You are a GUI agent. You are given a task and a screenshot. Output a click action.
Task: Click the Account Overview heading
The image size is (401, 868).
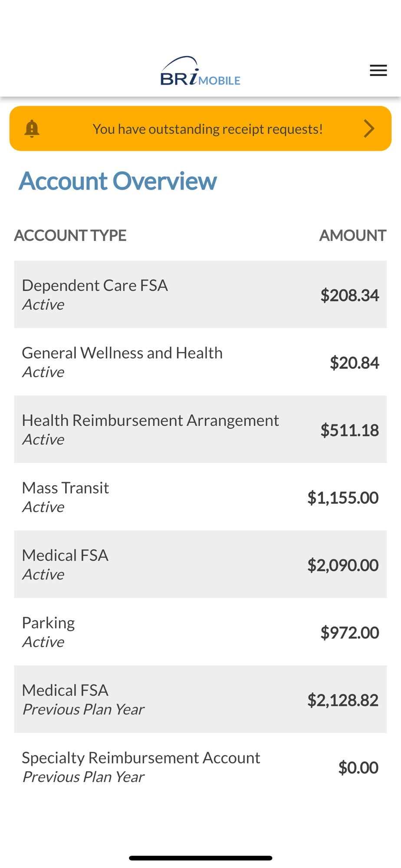pyautogui.click(x=118, y=181)
